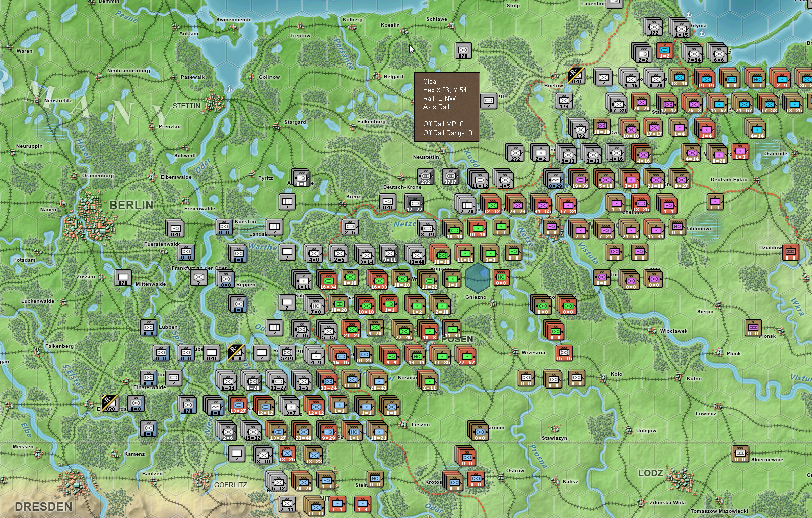Click the red 16=16 infantry unit near Wrzesnia
This screenshot has width=812, height=518.
pyautogui.click(x=564, y=353)
